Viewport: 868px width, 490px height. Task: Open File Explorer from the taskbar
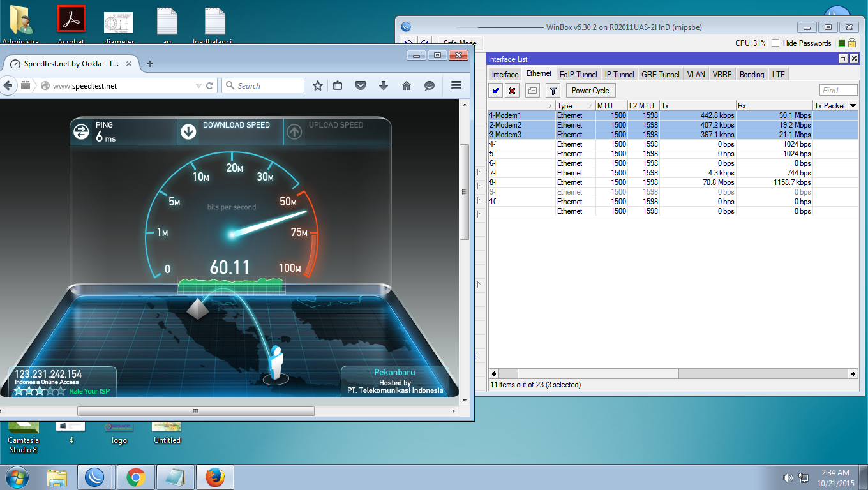pyautogui.click(x=57, y=477)
